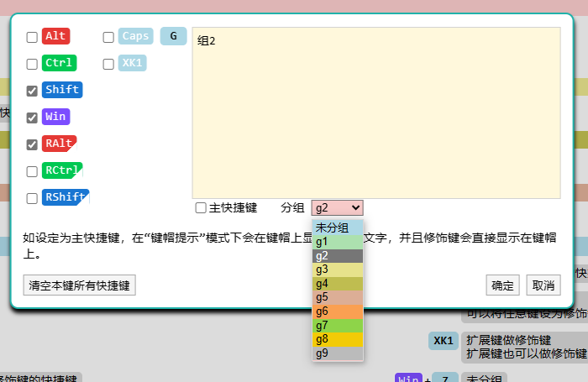Viewport: 588px width, 382px height.
Task: Tick the 主快捷键 checkbox
Action: [x=201, y=208]
